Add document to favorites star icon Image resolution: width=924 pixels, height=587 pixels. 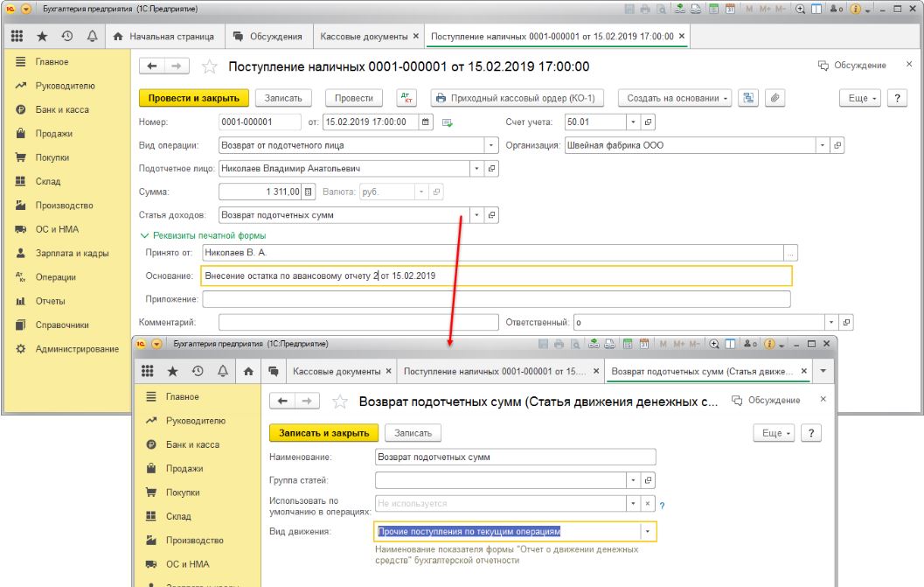coord(209,66)
